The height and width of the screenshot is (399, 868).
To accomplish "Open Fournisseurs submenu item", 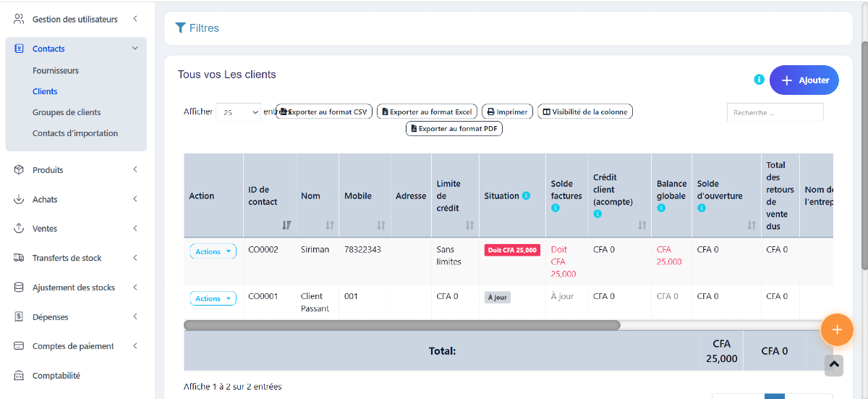I will click(56, 70).
